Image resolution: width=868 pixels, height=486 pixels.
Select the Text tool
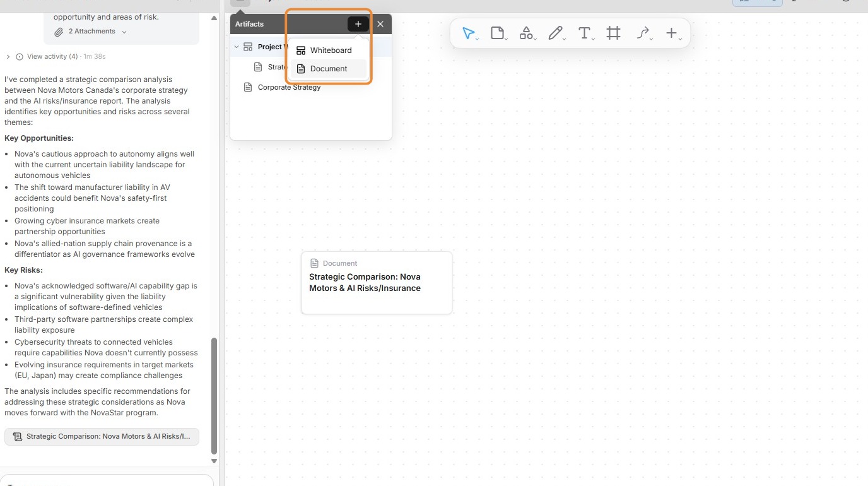coord(585,33)
